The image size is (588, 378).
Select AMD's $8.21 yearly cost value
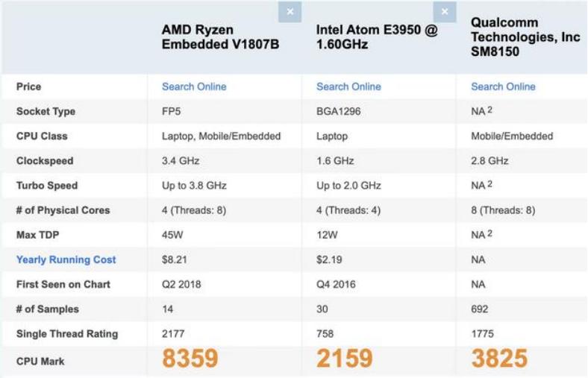pyautogui.click(x=176, y=259)
